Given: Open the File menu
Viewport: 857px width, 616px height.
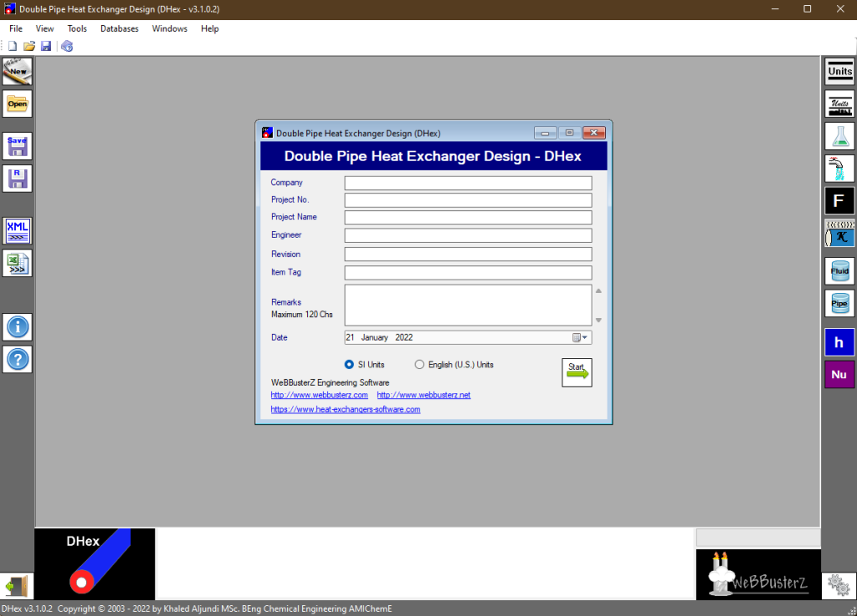Looking at the screenshot, I should (x=16, y=28).
